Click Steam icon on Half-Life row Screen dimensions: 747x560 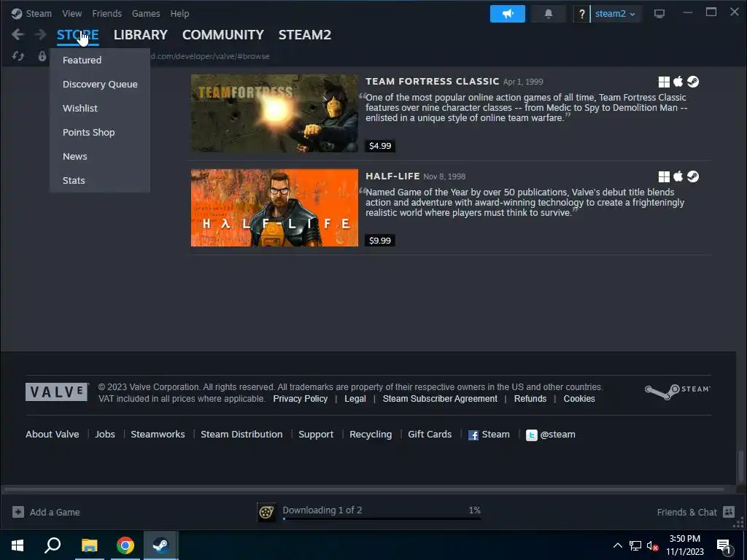pyautogui.click(x=693, y=176)
